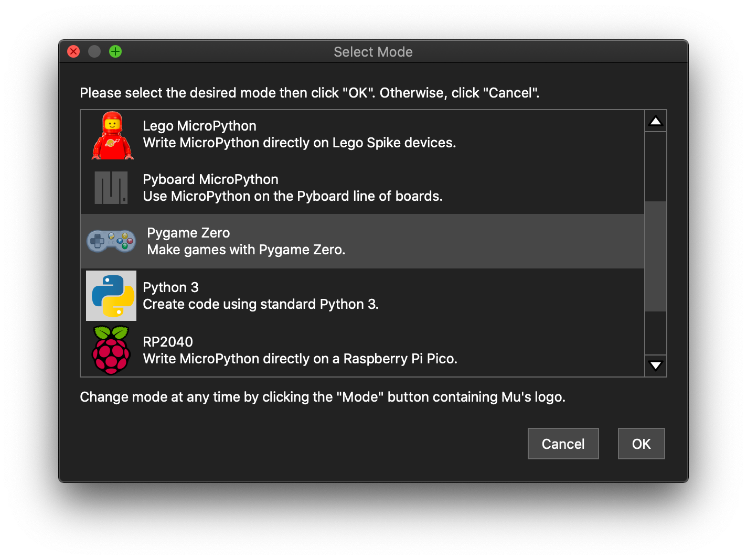Close the Select Mode window
Image resolution: width=747 pixels, height=560 pixels.
pos(73,51)
